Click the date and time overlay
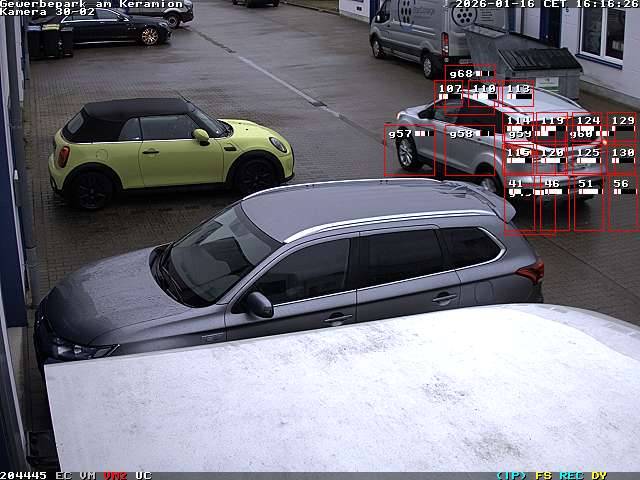 (546, 4)
